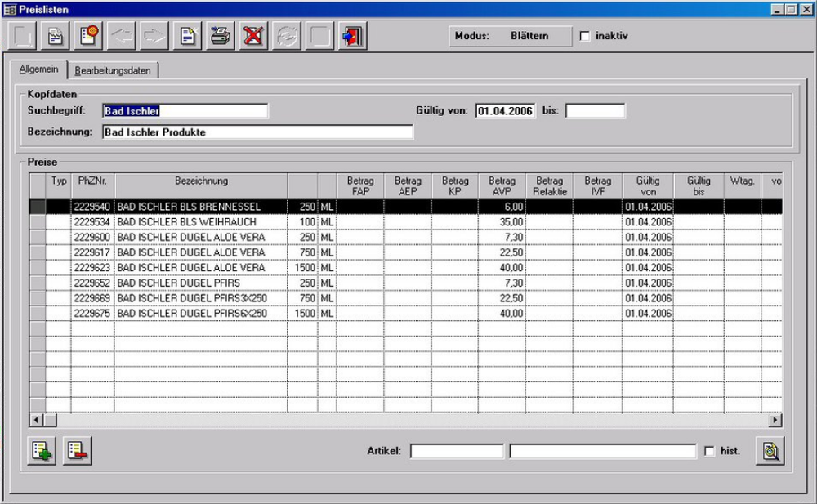Enable the hist. checkbox
Viewport: 817px width, 504px height.
click(x=709, y=451)
